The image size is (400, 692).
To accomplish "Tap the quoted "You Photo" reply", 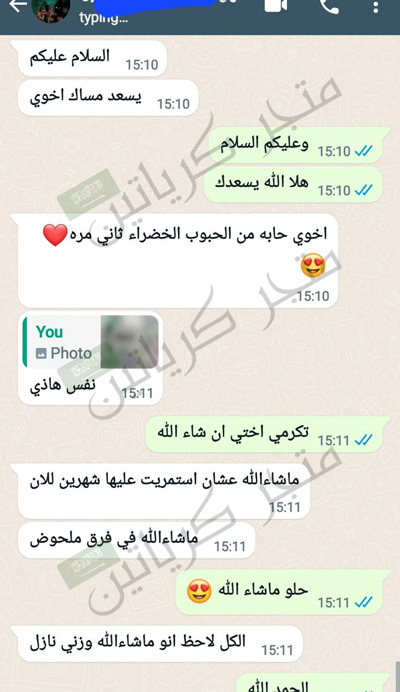I will [x=91, y=342].
